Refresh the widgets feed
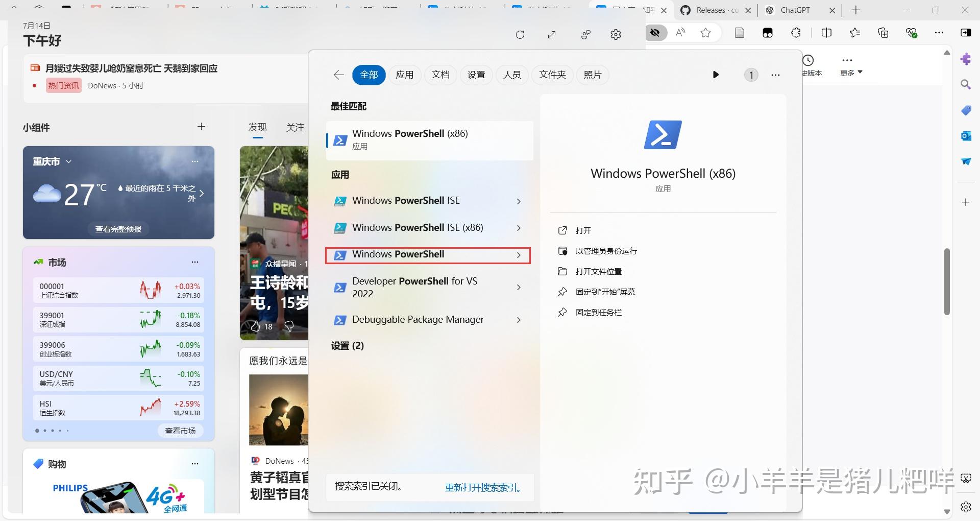 520,35
